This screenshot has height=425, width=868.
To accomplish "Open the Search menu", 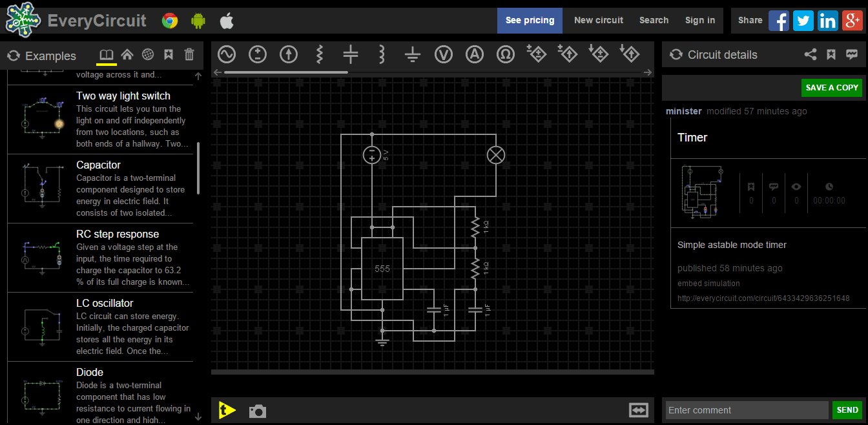I will click(654, 20).
